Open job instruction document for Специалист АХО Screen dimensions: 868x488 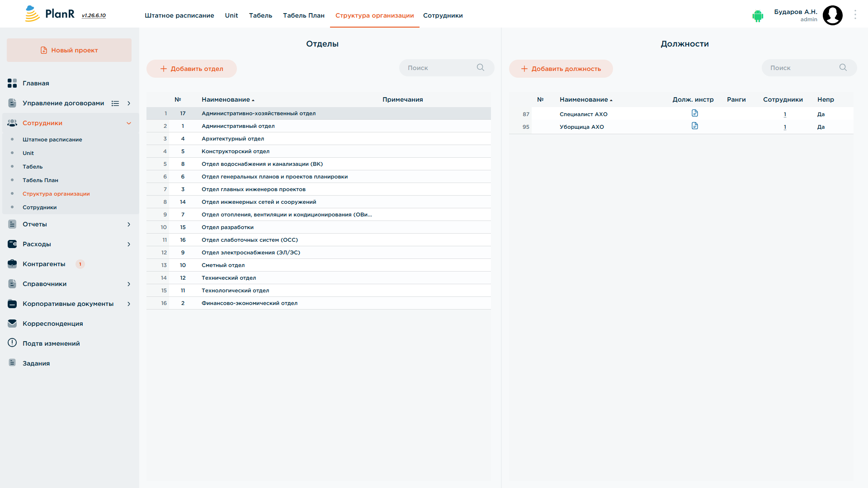[x=695, y=113]
